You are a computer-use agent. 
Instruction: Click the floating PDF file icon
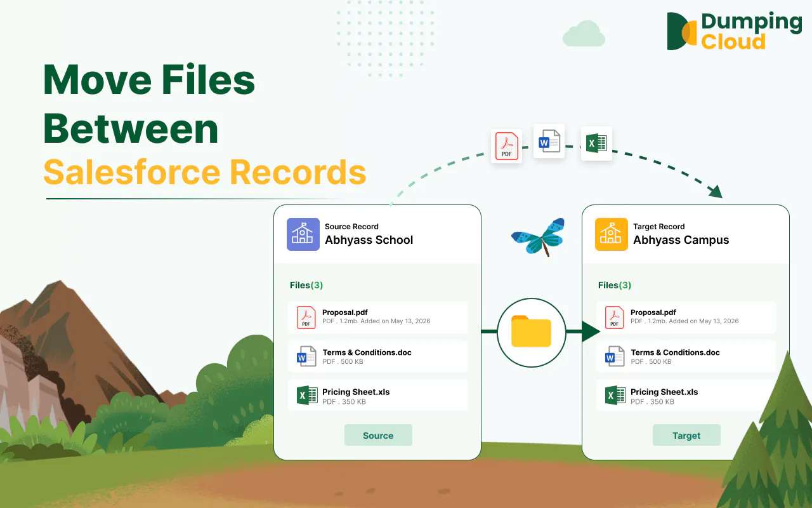click(507, 146)
